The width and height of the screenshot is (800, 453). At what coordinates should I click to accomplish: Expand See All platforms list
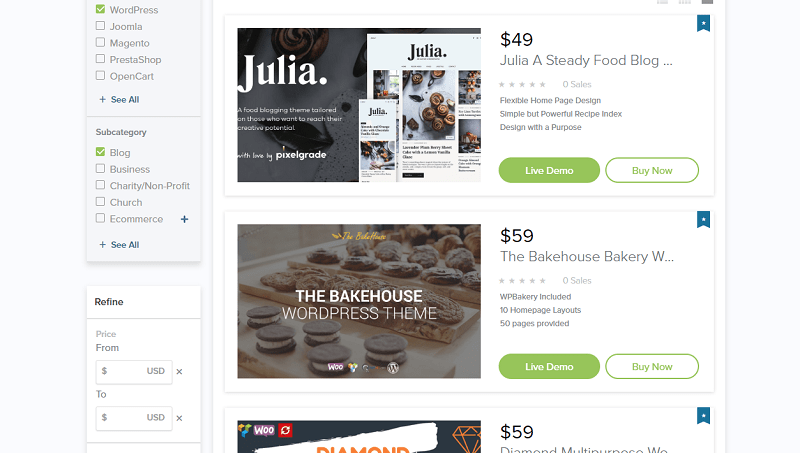119,99
